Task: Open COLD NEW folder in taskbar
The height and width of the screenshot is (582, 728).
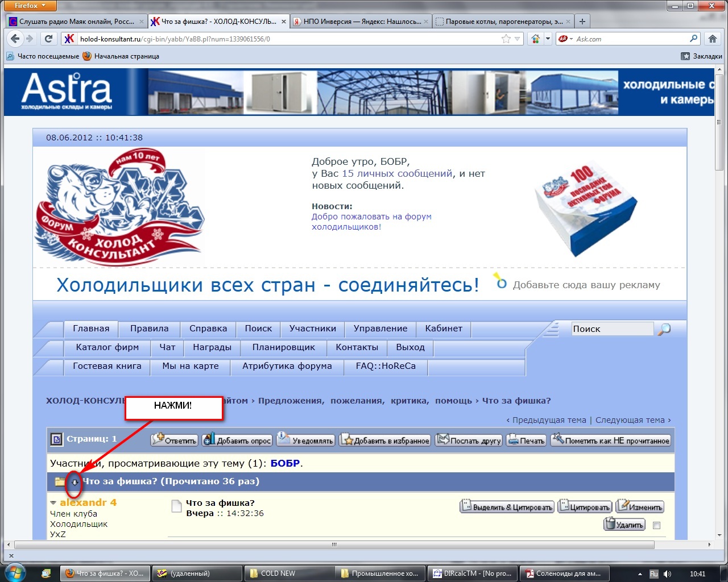Action: click(288, 573)
